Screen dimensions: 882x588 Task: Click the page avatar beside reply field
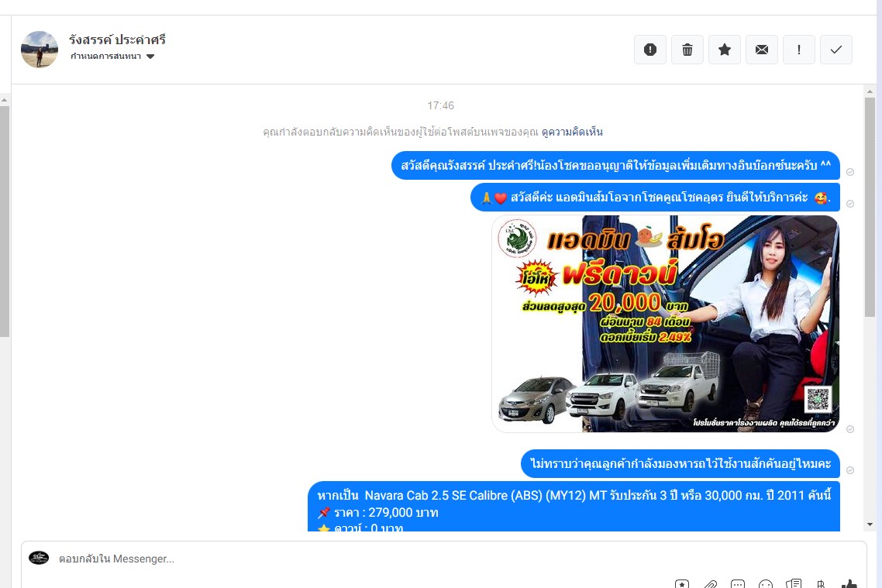point(39,558)
